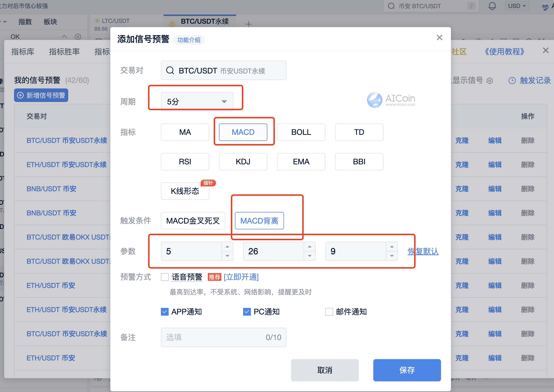Open the 板块 sector menu
The width and height of the screenshot is (554, 392).
coord(50,22)
